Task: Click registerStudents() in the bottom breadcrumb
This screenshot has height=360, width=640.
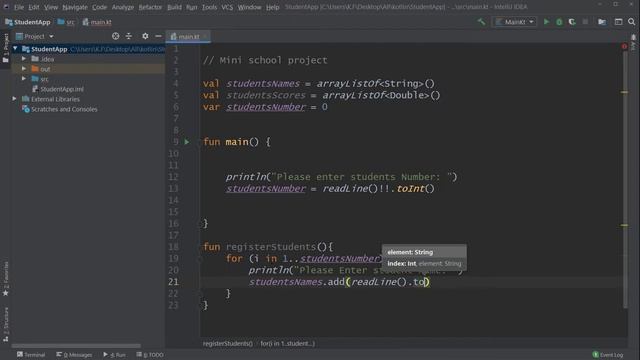Action: (228, 343)
